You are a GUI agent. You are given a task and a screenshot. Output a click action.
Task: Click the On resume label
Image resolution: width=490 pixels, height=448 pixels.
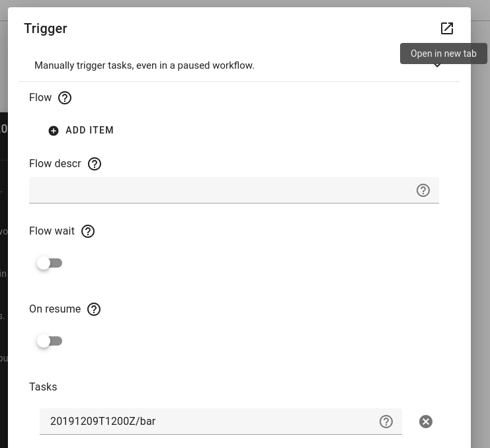(x=55, y=309)
